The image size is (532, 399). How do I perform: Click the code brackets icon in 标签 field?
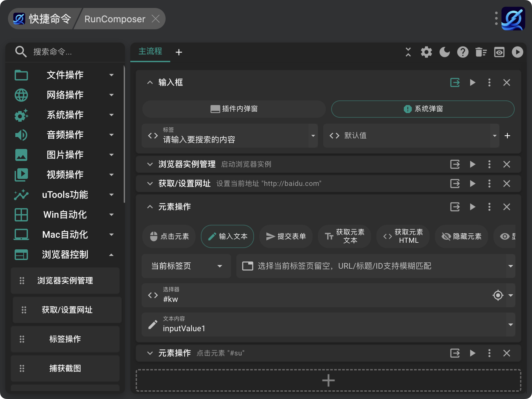click(x=153, y=136)
